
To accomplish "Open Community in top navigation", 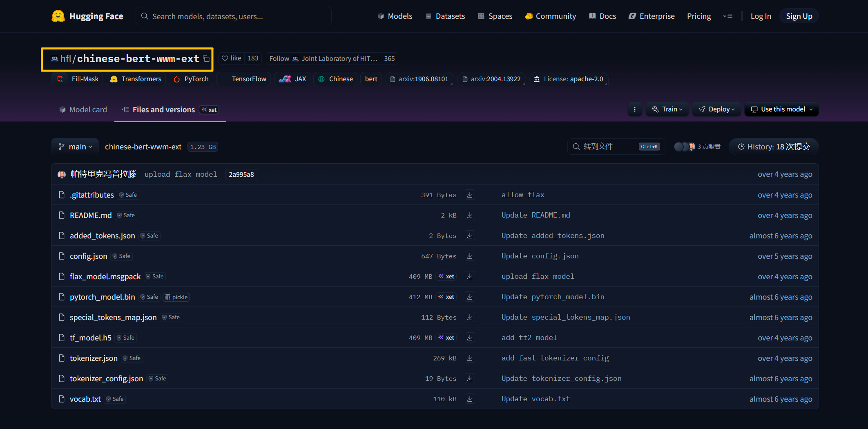I will [551, 16].
